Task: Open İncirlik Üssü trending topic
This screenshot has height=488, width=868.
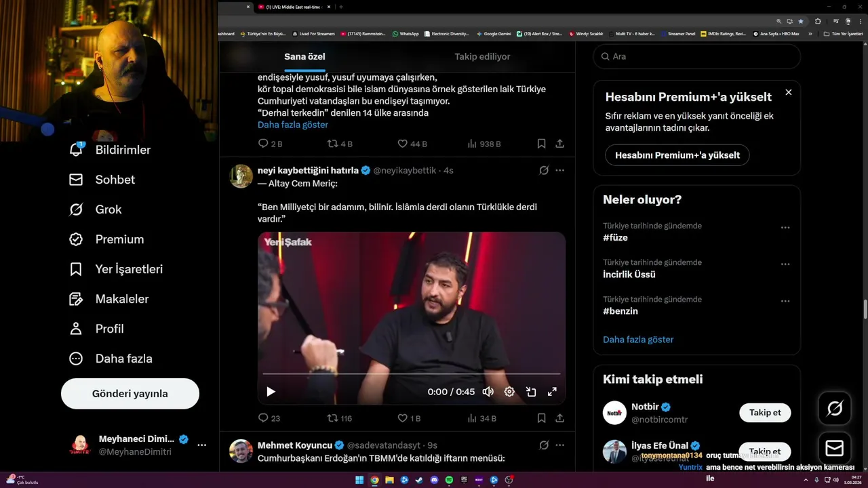Action: click(x=629, y=274)
